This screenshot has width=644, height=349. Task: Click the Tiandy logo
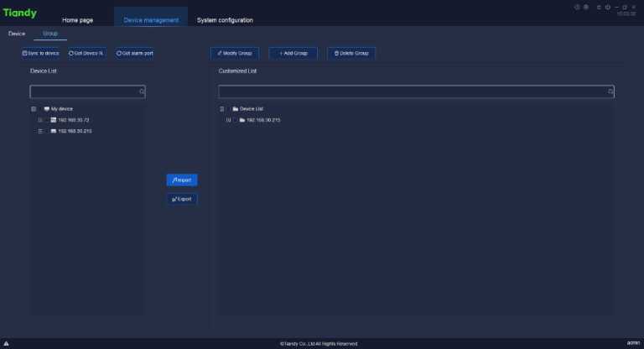20,13
